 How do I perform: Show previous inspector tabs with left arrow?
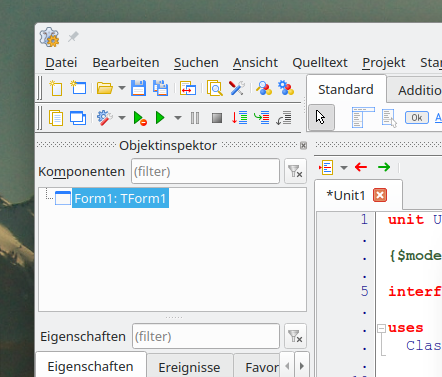pos(287,366)
